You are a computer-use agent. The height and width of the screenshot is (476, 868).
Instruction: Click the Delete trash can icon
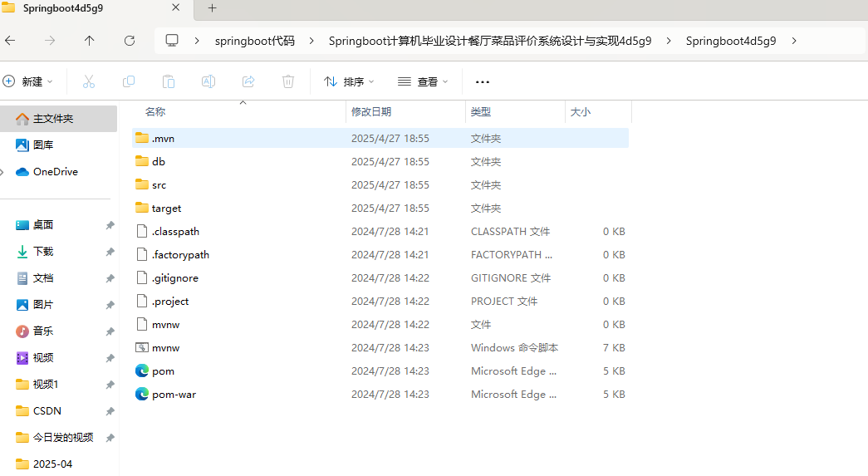click(288, 82)
